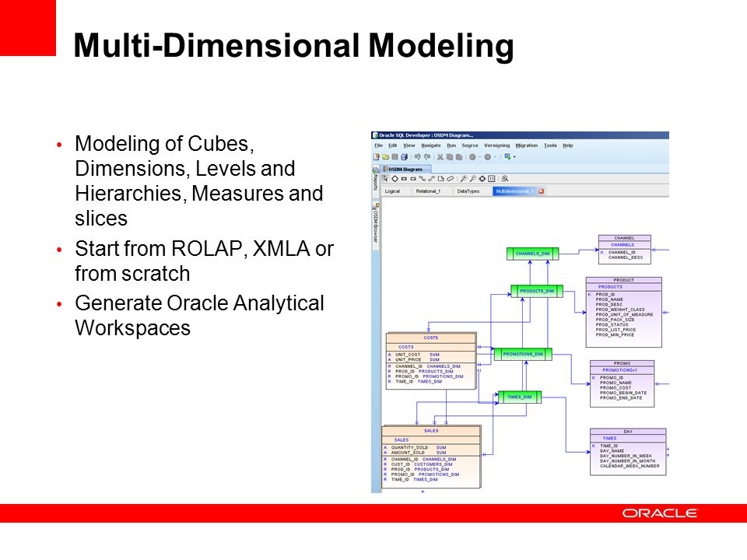Open the Tools menu
The width and height of the screenshot is (747, 560).
(550, 145)
